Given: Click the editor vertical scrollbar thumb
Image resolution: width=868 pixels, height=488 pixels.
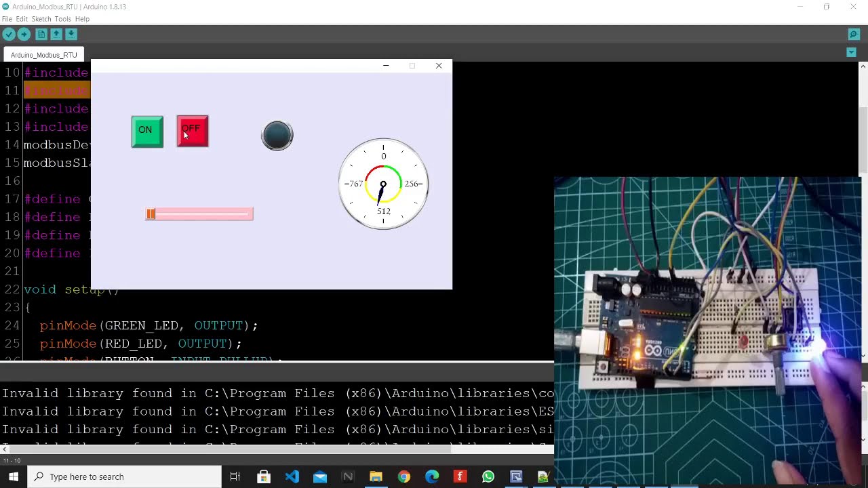Looking at the screenshot, I should click(863, 140).
